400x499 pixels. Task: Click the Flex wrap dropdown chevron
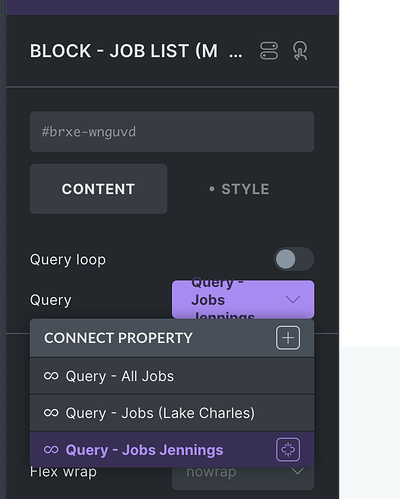pyautogui.click(x=297, y=471)
